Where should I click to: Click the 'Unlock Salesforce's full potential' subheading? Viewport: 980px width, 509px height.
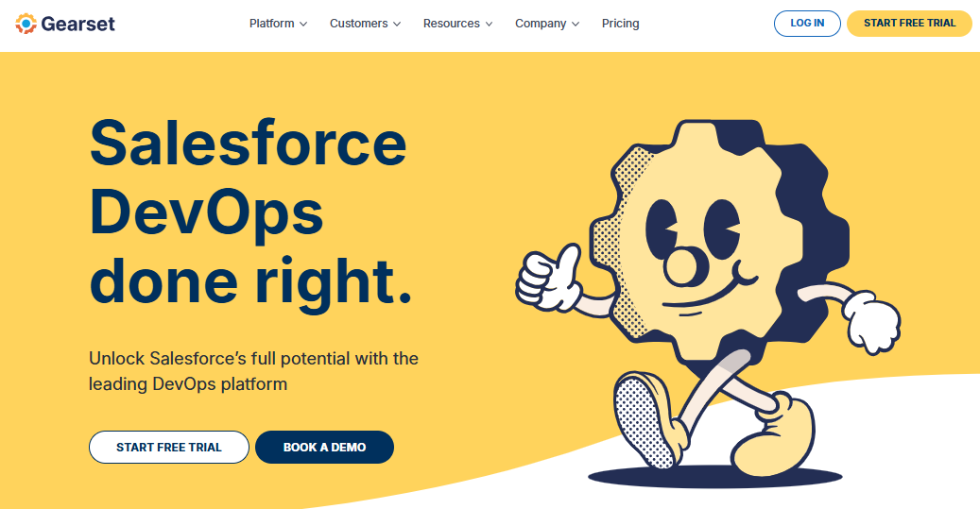coord(254,371)
